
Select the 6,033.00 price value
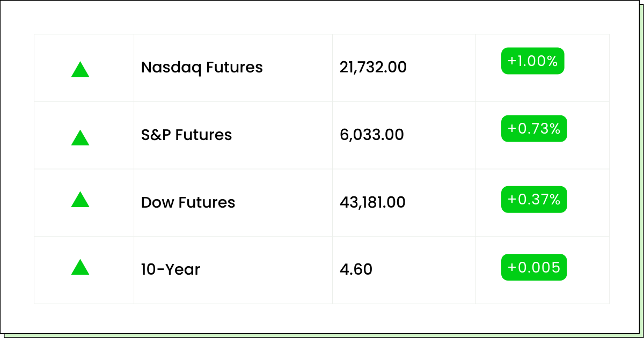(371, 135)
